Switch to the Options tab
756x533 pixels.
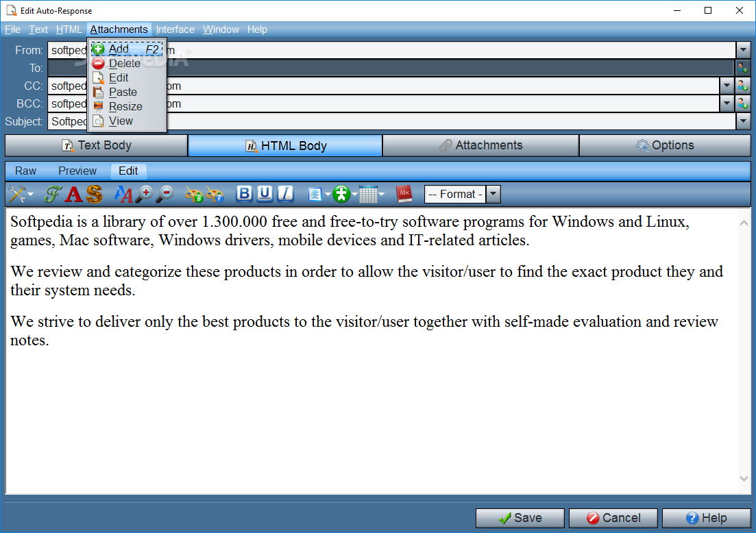665,145
